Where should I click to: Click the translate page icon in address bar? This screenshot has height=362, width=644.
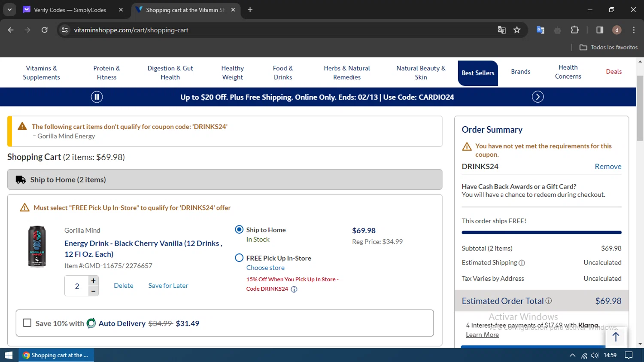501,30
